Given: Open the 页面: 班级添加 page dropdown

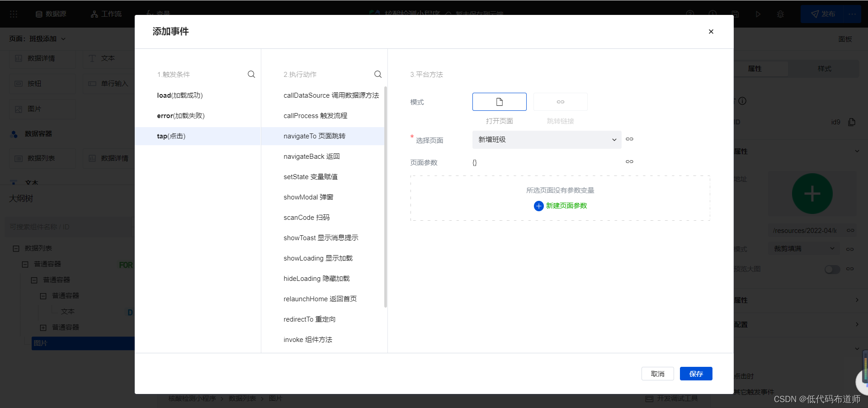Looking at the screenshot, I should (38, 39).
